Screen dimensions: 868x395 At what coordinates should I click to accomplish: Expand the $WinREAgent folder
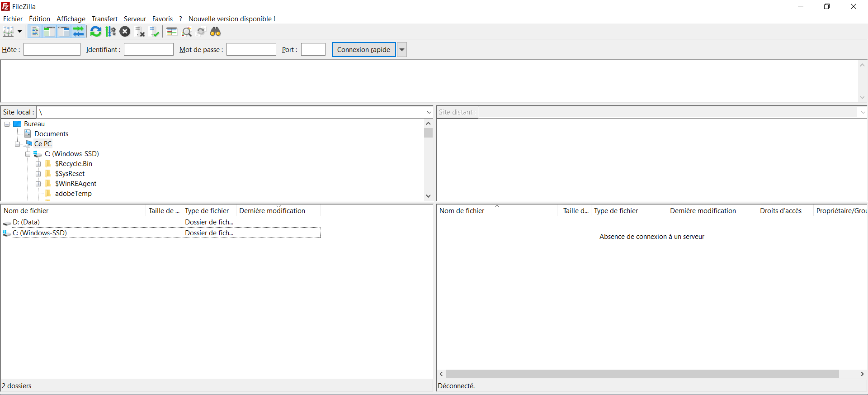(38, 184)
